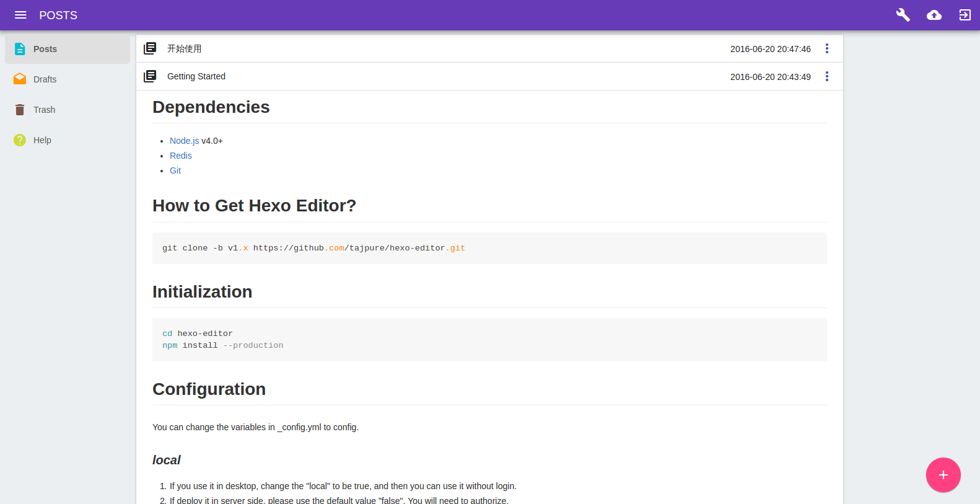Go to Drafts in the sidebar
Image resolution: width=980 pixels, height=504 pixels.
tap(68, 79)
